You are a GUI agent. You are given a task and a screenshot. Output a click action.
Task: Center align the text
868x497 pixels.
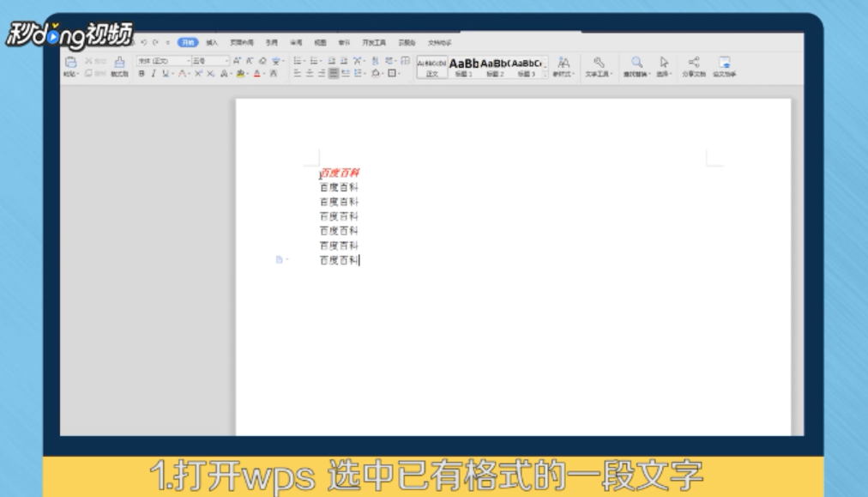[x=310, y=74]
